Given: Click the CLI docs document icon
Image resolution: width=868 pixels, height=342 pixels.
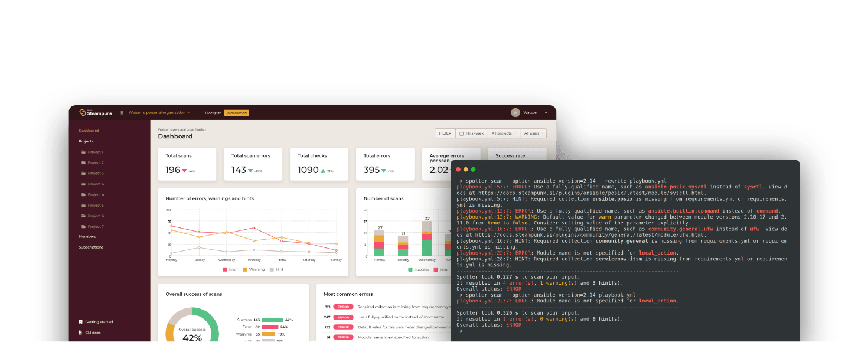Looking at the screenshot, I should tap(80, 333).
